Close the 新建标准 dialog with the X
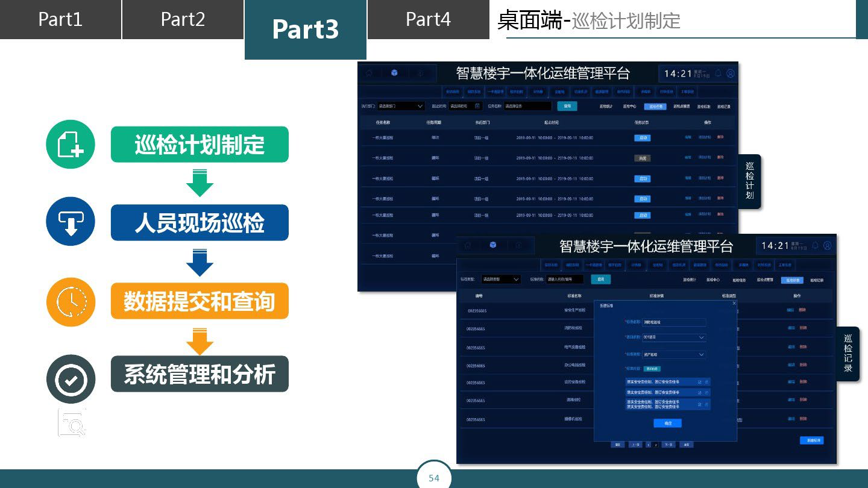Image resolution: width=868 pixels, height=488 pixels. pyautogui.click(x=734, y=303)
